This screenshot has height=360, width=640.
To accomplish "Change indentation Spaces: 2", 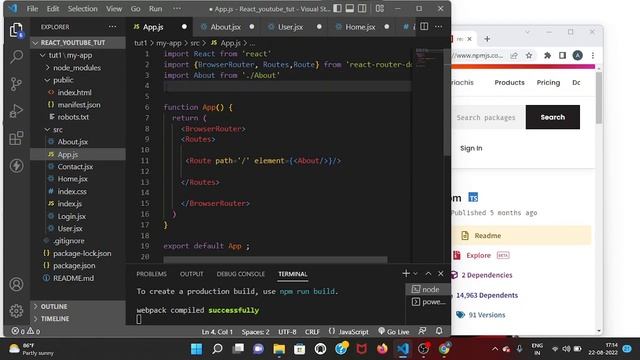I will pyautogui.click(x=255, y=331).
